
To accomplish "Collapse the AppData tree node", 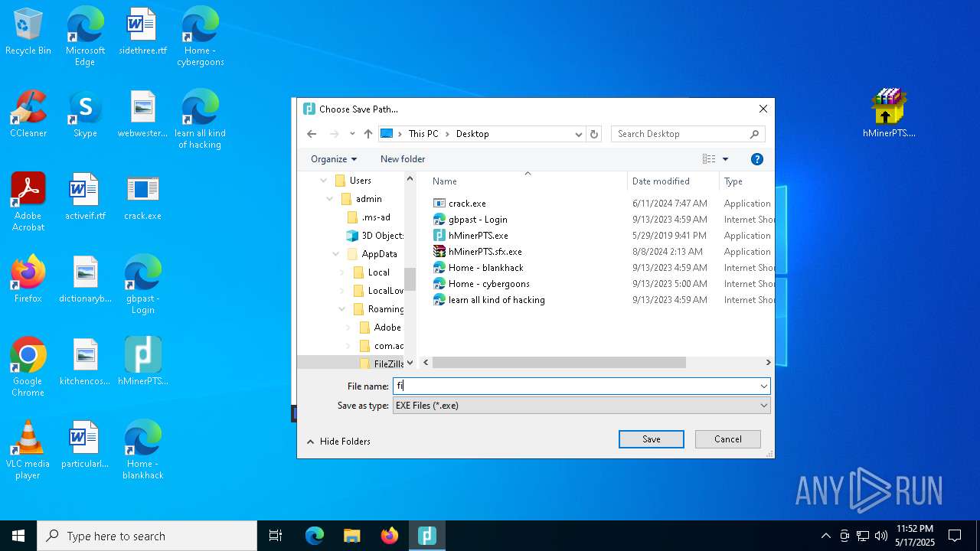I will point(336,254).
